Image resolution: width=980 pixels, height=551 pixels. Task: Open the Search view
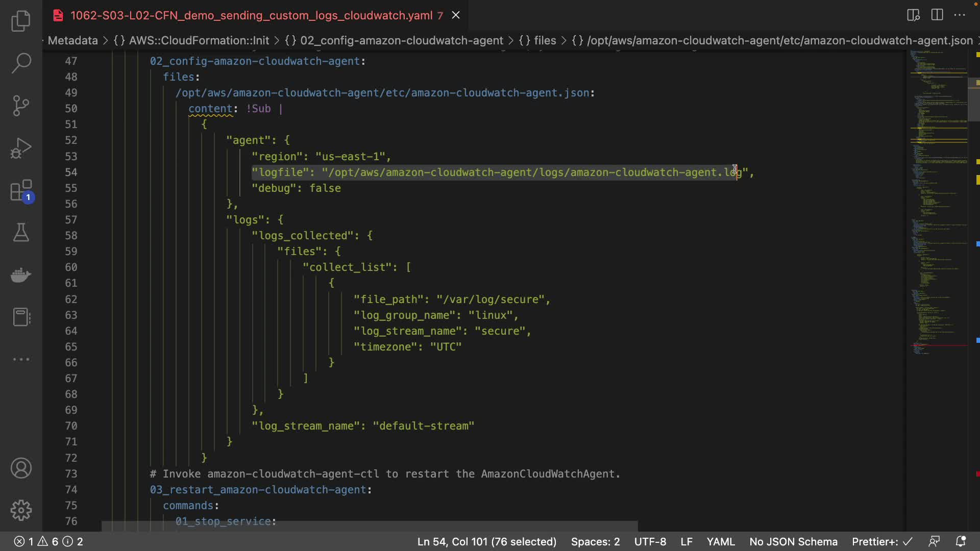tap(21, 63)
